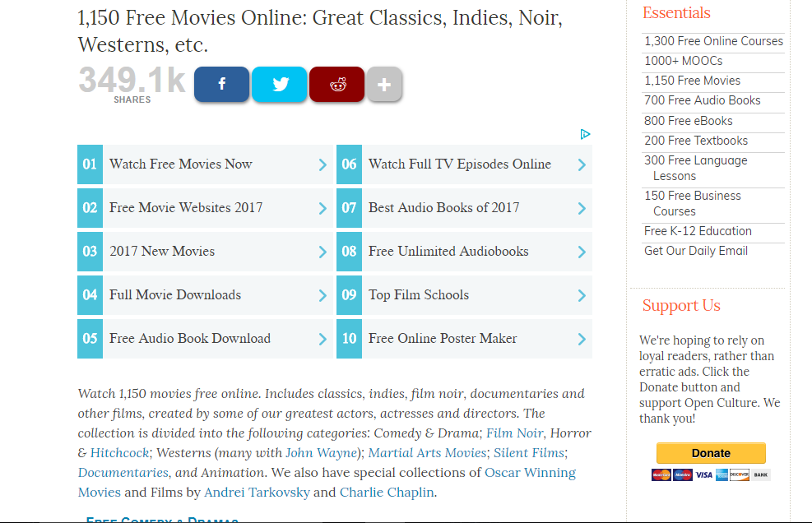Click chevron arrow beside Best Audio Books 2017
Viewport: 812px width, 523px height.
[x=582, y=208]
